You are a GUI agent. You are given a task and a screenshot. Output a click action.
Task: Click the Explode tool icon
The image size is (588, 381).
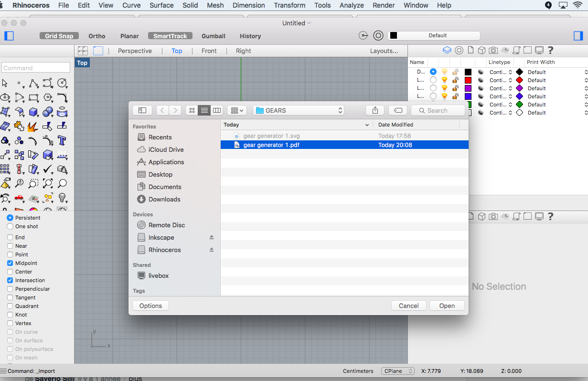coord(33,127)
